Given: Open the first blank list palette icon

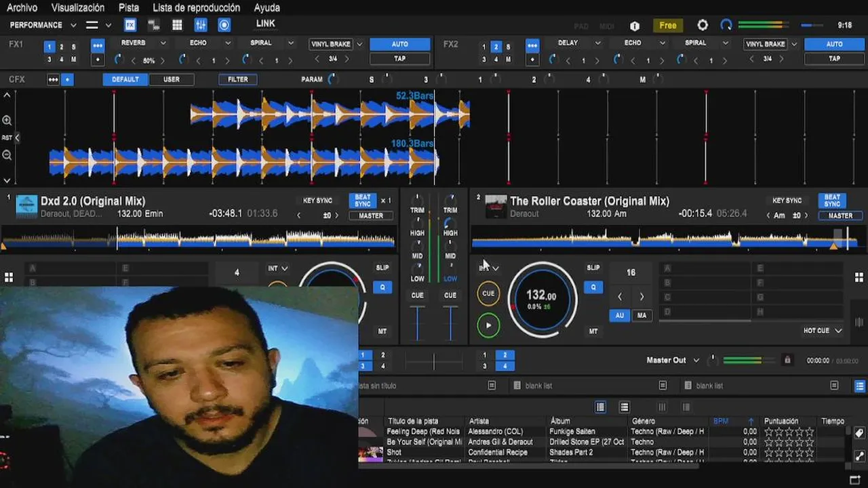Looking at the screenshot, I should 517,386.
